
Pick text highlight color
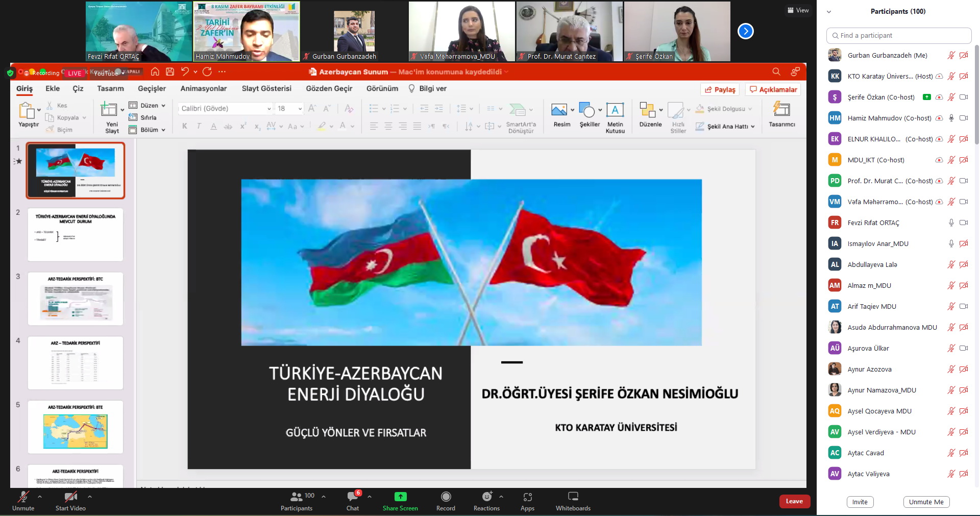click(322, 126)
